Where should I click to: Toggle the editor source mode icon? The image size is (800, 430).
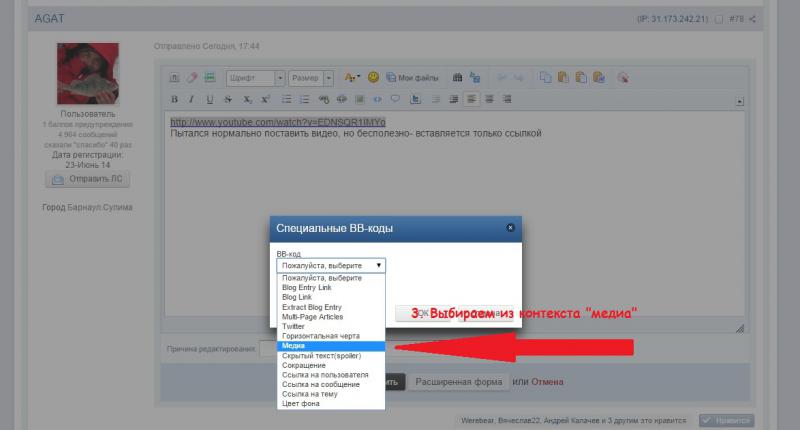(174, 78)
